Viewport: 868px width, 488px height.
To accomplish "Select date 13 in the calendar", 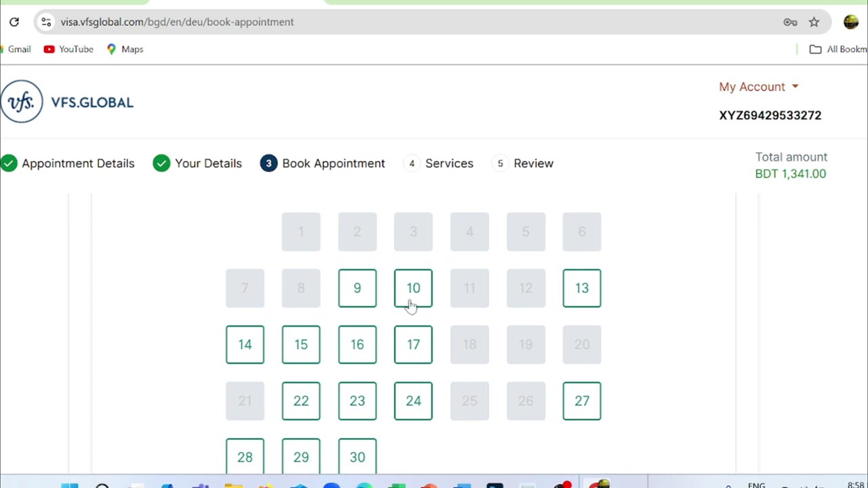I will [582, 288].
